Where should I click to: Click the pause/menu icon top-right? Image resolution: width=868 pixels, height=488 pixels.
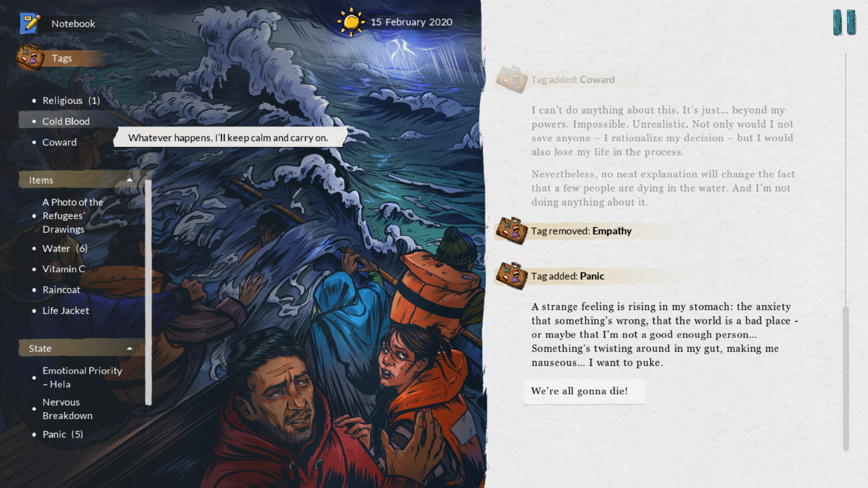point(845,23)
